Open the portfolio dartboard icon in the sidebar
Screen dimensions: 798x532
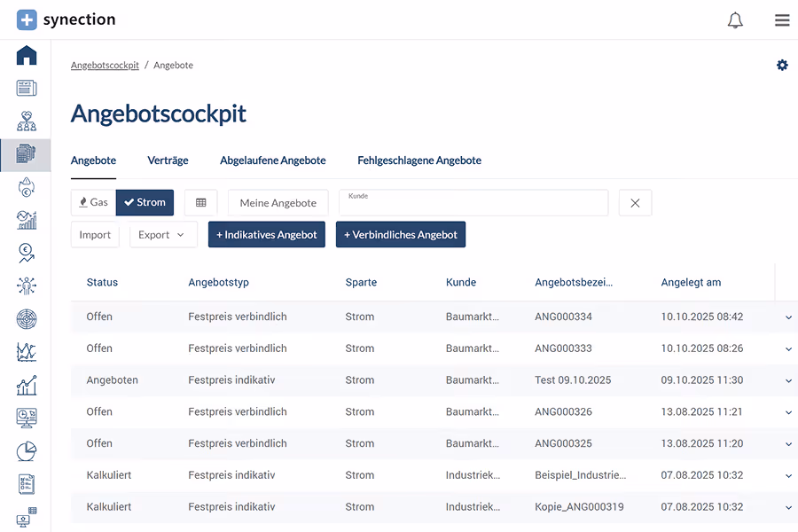point(27,318)
